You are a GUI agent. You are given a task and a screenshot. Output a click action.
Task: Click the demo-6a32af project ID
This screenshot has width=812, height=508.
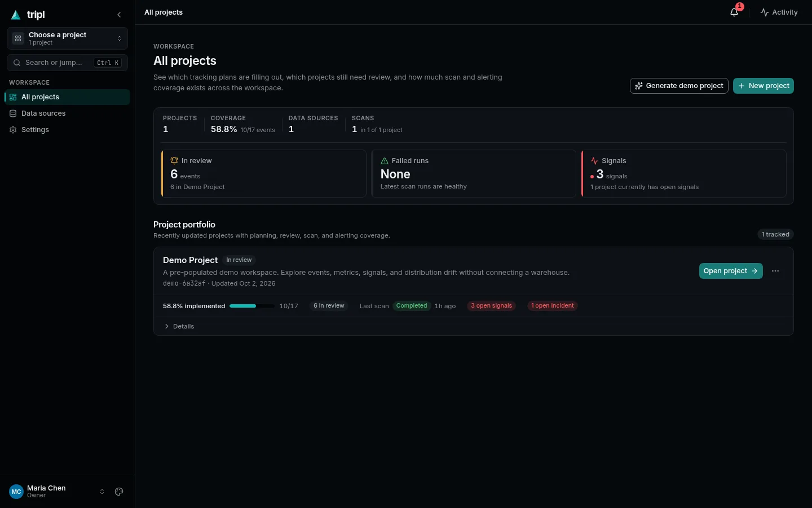tap(184, 283)
